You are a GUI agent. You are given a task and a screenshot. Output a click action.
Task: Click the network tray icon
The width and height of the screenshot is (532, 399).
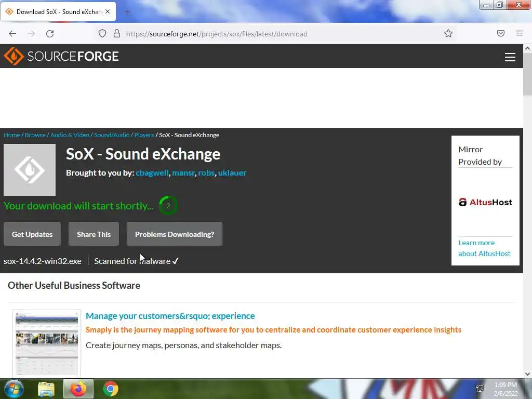click(x=480, y=389)
